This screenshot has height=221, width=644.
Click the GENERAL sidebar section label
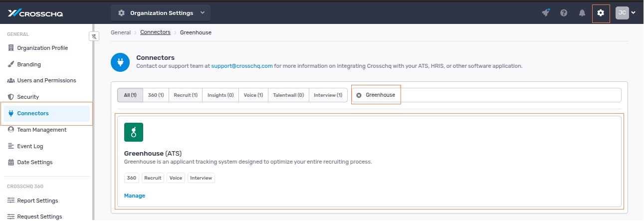coord(18,34)
